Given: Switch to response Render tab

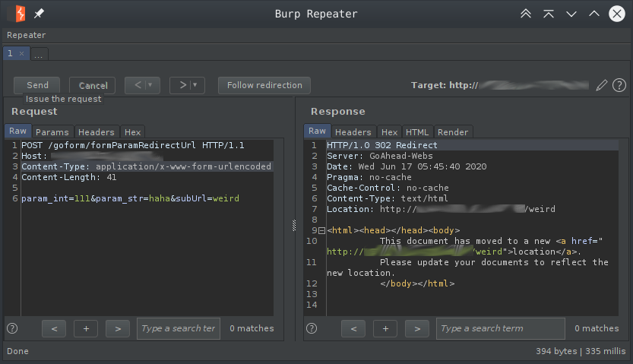Looking at the screenshot, I should coord(453,132).
